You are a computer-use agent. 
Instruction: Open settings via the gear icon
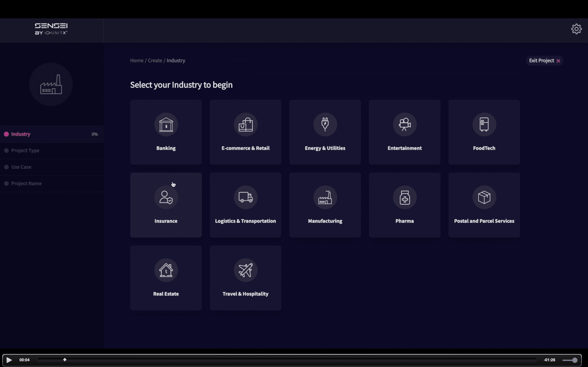576,29
